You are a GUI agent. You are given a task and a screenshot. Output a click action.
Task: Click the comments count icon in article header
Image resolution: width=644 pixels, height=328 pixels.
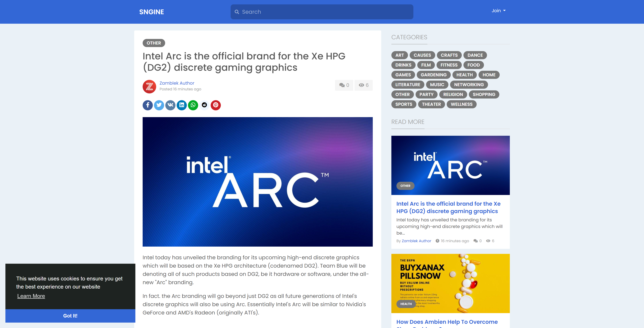point(342,85)
